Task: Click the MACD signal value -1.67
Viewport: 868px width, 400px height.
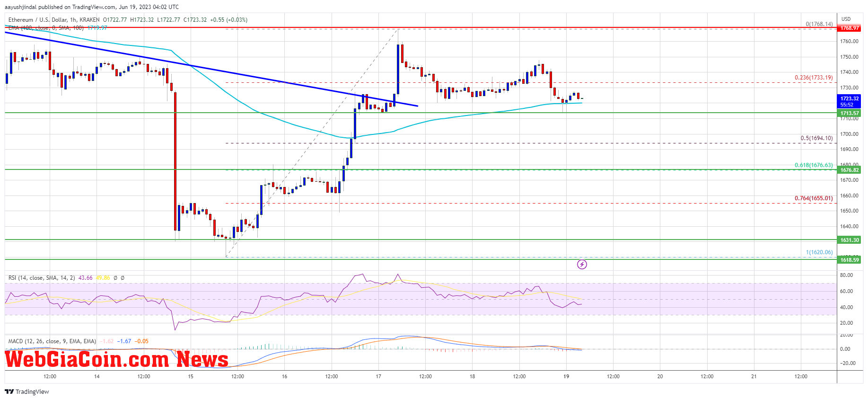Action: pyautogui.click(x=124, y=341)
